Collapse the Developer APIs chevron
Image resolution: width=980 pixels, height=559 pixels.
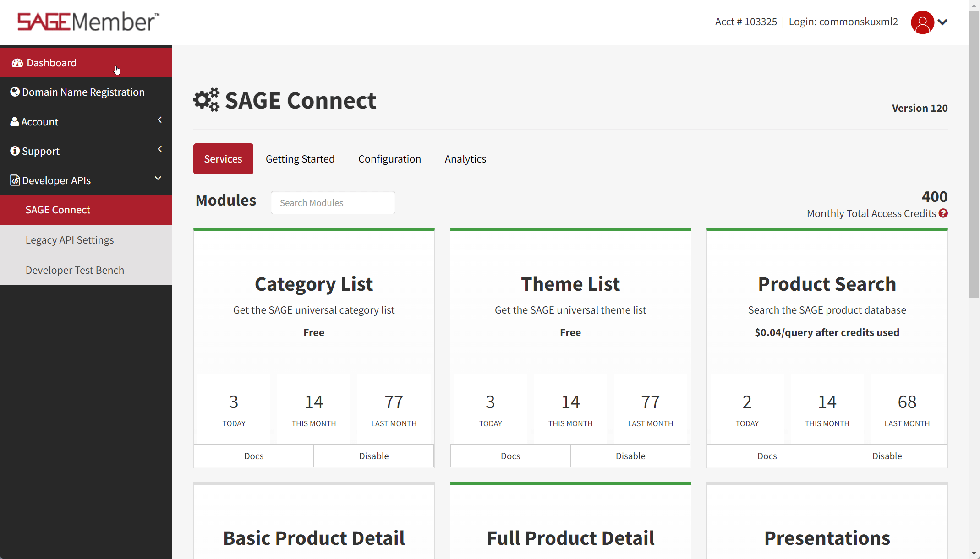158,179
